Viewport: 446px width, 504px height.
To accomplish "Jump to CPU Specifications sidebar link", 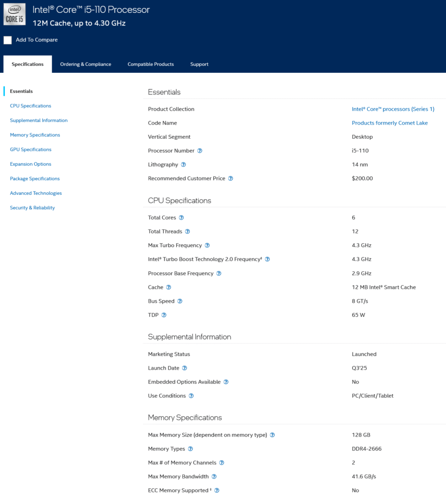I will click(x=30, y=106).
